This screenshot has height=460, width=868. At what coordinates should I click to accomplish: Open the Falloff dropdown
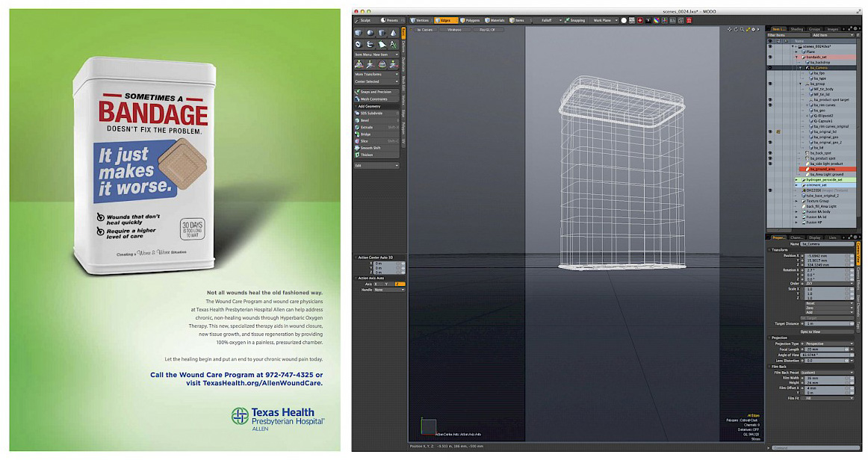tap(550, 20)
